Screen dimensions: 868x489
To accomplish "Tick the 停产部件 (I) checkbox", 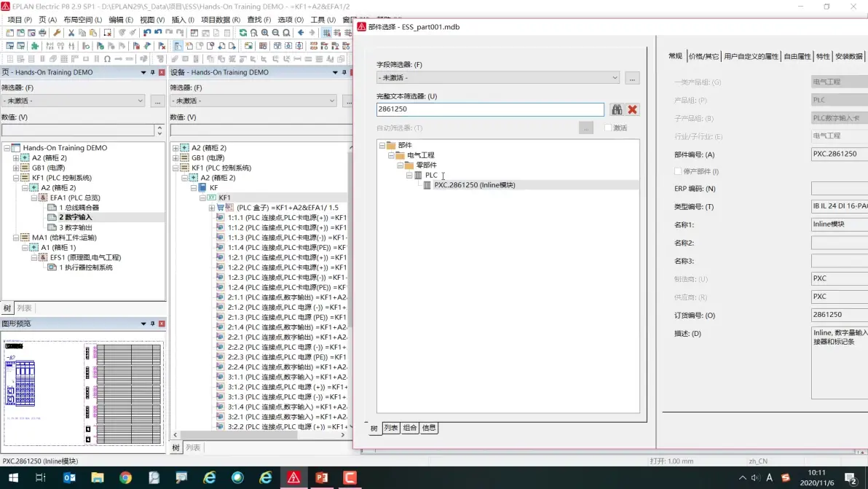I will pos(678,171).
